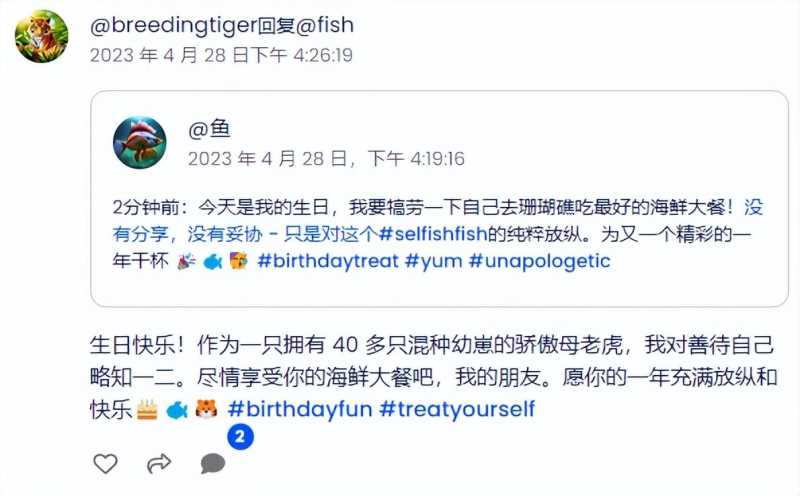Like the post with heart icon
Viewport: 800px width, 496px height.
[106, 463]
